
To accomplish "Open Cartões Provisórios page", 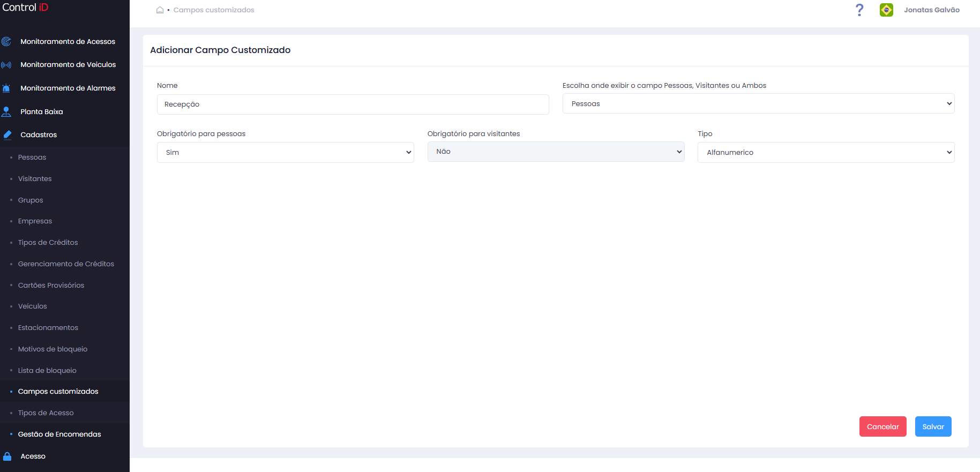I will coord(51,286).
